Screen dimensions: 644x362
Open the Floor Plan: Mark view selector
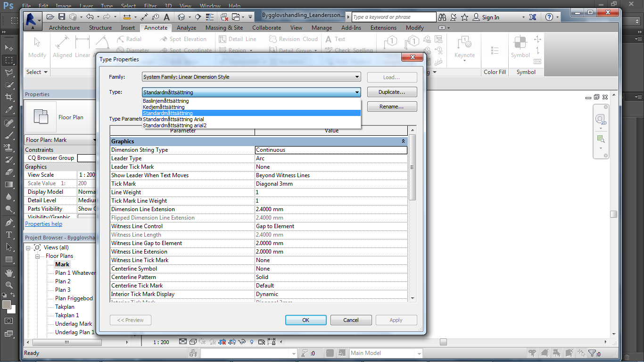pyautogui.click(x=61, y=140)
